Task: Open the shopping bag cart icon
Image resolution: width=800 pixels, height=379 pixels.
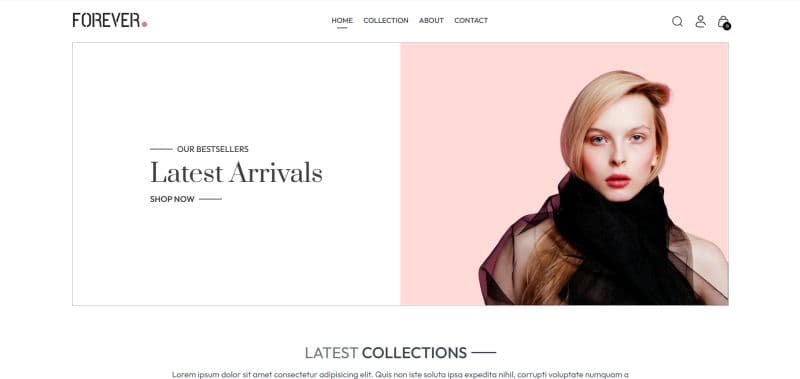Action: click(723, 21)
